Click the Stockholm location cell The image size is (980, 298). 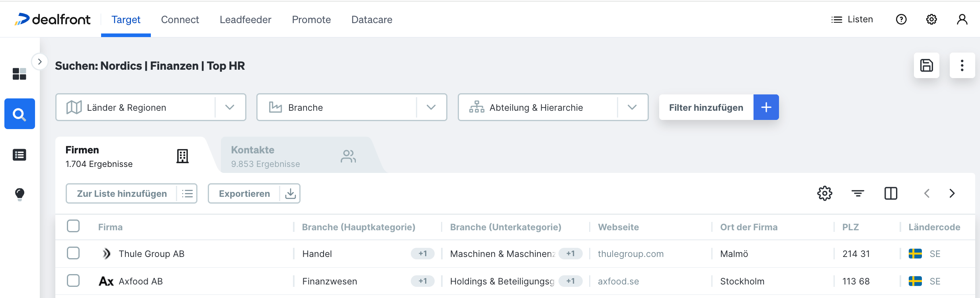[x=742, y=281]
